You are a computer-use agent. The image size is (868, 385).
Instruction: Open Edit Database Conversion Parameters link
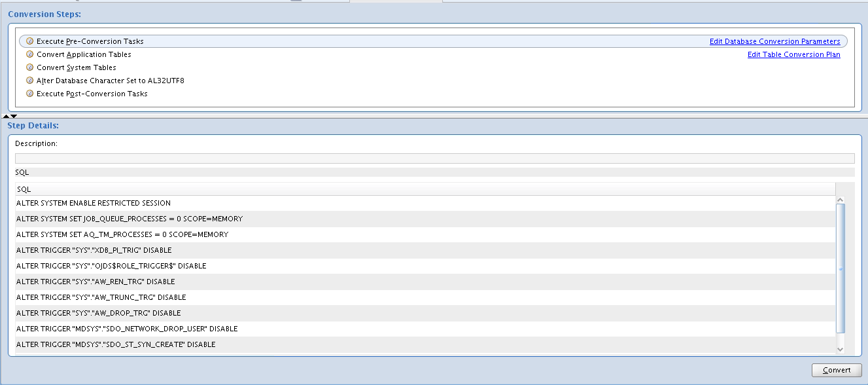click(x=774, y=41)
